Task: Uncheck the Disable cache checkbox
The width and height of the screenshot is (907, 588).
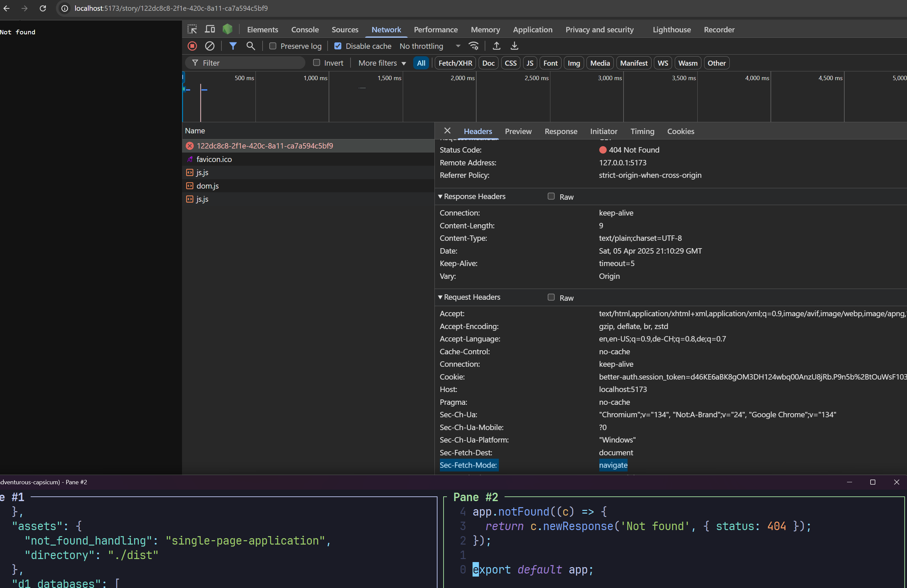Action: tap(338, 46)
